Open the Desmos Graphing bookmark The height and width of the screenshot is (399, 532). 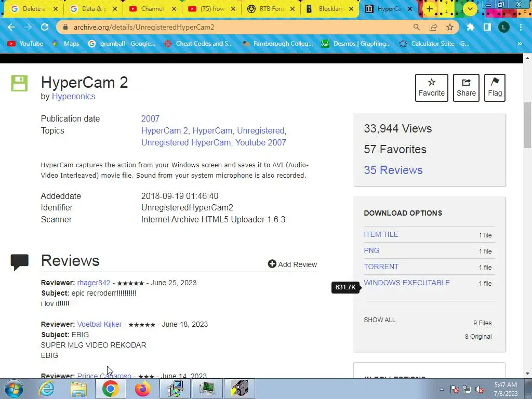(356, 44)
